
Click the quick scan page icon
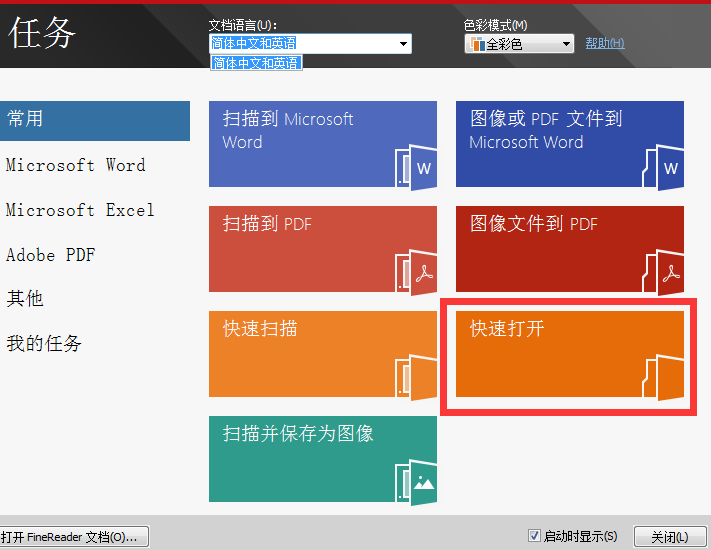tap(416, 377)
